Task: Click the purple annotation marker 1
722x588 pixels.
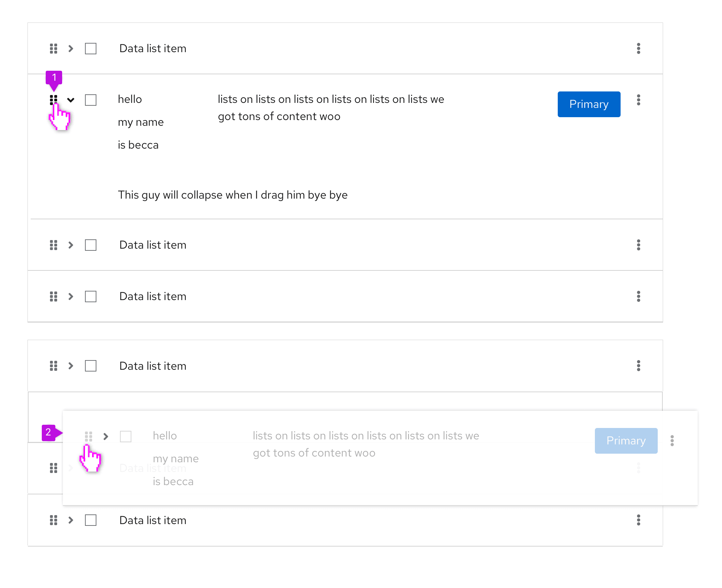Action: coord(54,78)
